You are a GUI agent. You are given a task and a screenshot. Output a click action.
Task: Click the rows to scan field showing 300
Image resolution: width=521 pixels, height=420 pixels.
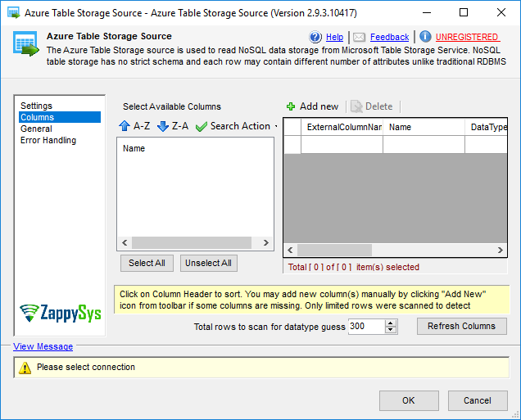tap(366, 327)
